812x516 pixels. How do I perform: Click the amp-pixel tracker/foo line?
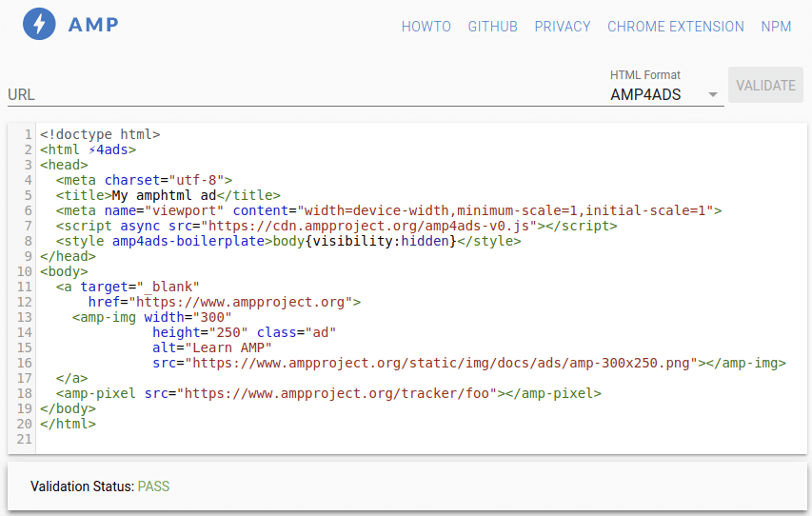[328, 394]
